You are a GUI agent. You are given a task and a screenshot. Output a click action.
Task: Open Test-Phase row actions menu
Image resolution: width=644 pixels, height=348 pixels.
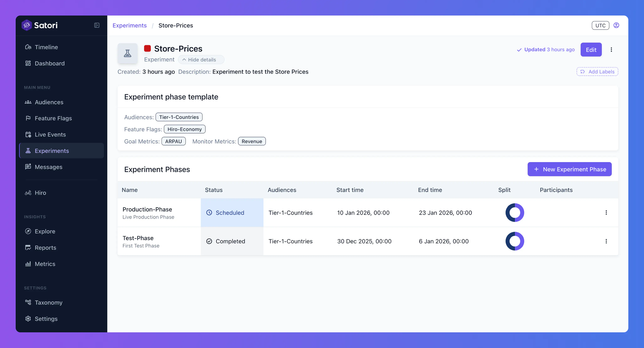606,241
